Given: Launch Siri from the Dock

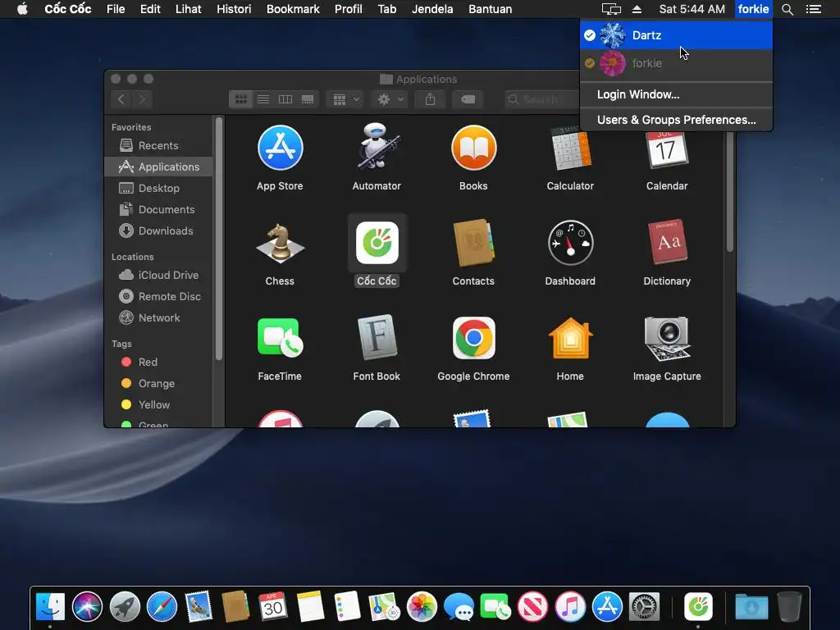Looking at the screenshot, I should pos(87,607).
